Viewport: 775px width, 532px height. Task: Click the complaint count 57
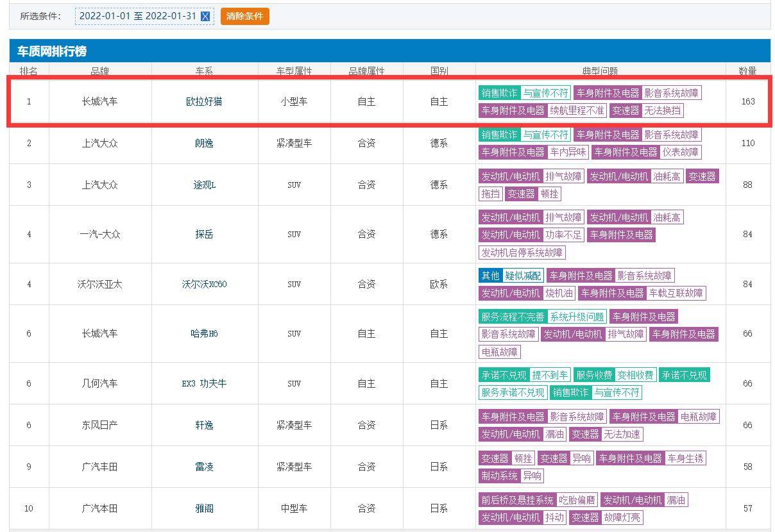click(x=747, y=508)
